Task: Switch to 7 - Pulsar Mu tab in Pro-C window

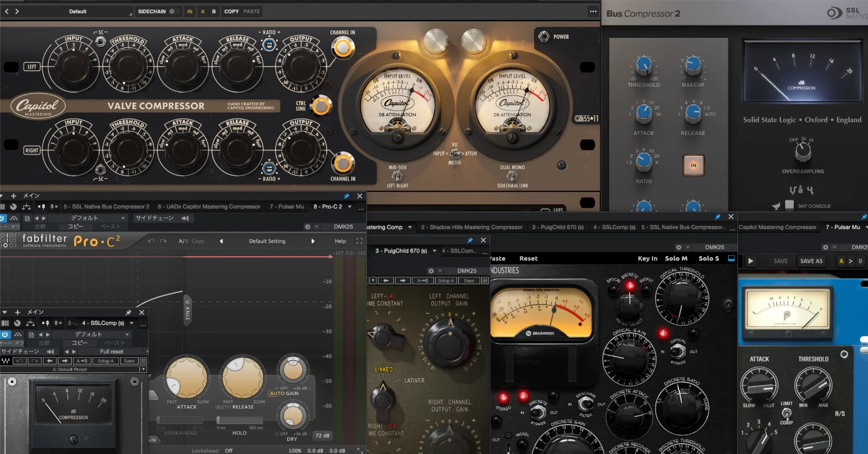Action: [287, 207]
